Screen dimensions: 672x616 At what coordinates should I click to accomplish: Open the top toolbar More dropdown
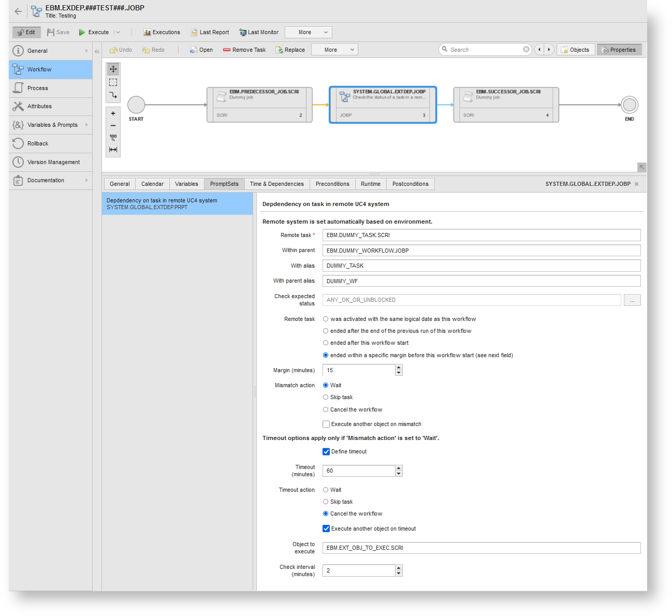coord(308,32)
